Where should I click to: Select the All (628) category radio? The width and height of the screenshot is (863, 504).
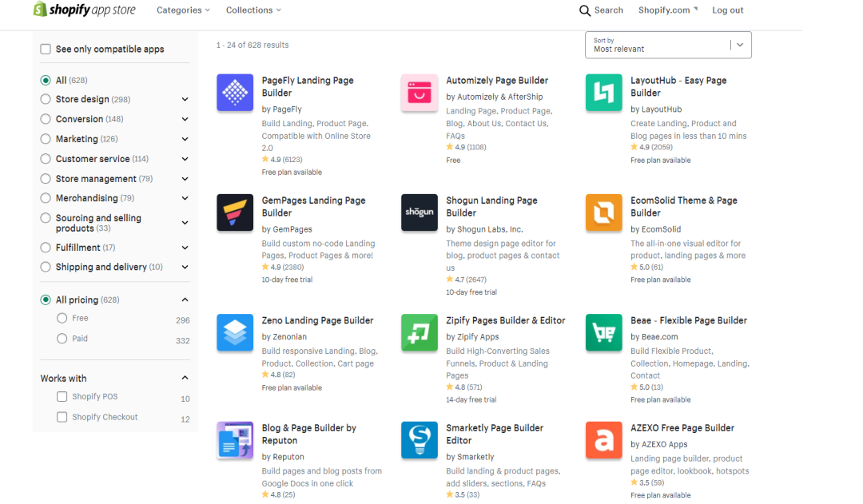click(46, 81)
